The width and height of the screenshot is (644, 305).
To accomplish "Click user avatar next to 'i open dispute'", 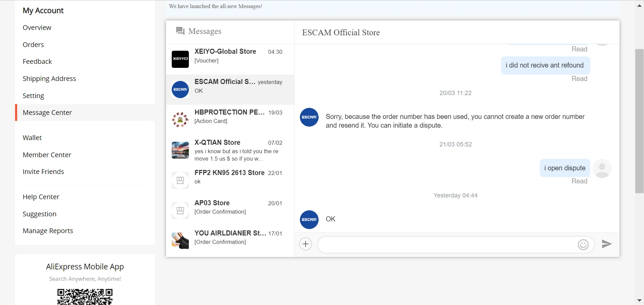I will pos(602,168).
